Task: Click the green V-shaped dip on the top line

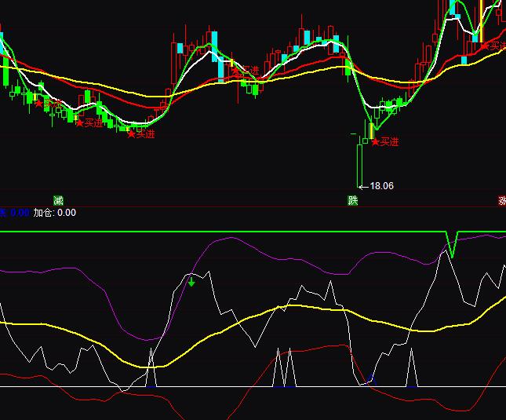Action: click(x=452, y=245)
